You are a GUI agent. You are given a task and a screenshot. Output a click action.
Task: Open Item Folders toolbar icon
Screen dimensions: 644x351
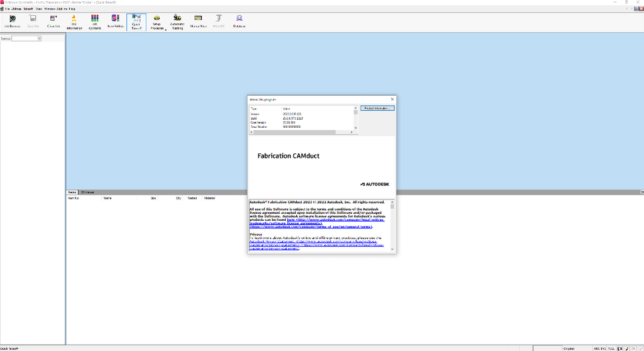[x=116, y=22]
